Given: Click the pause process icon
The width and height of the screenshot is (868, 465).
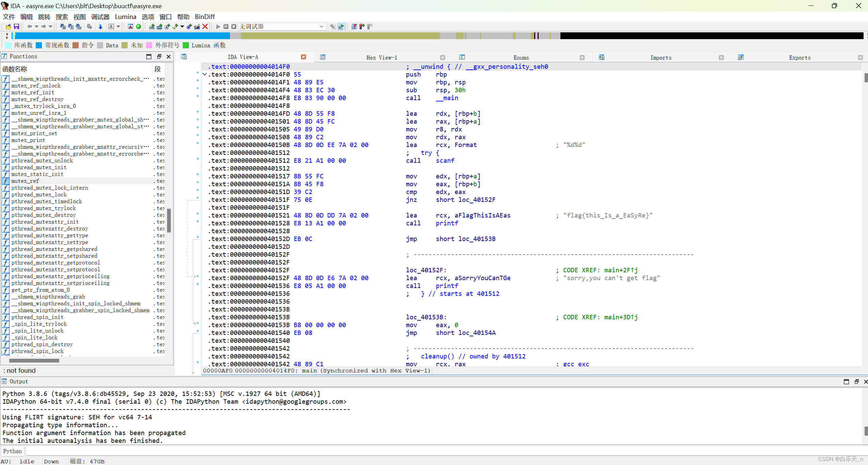Looking at the screenshot, I should [x=226, y=27].
